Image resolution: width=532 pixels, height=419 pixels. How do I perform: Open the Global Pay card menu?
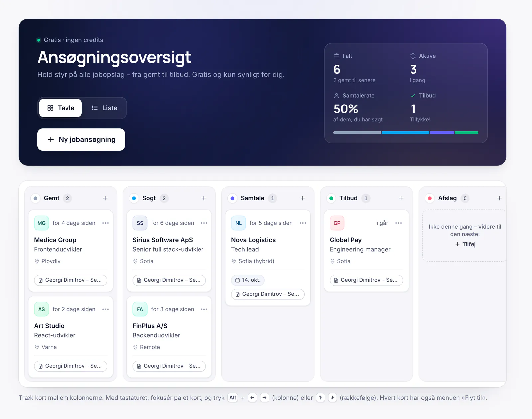tap(399, 223)
